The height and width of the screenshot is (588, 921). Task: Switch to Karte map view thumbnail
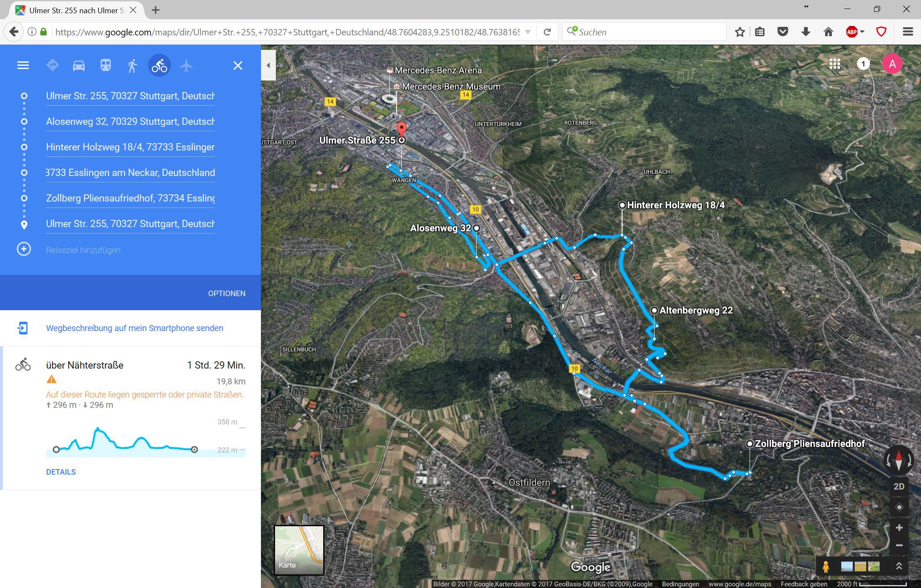[x=299, y=550]
